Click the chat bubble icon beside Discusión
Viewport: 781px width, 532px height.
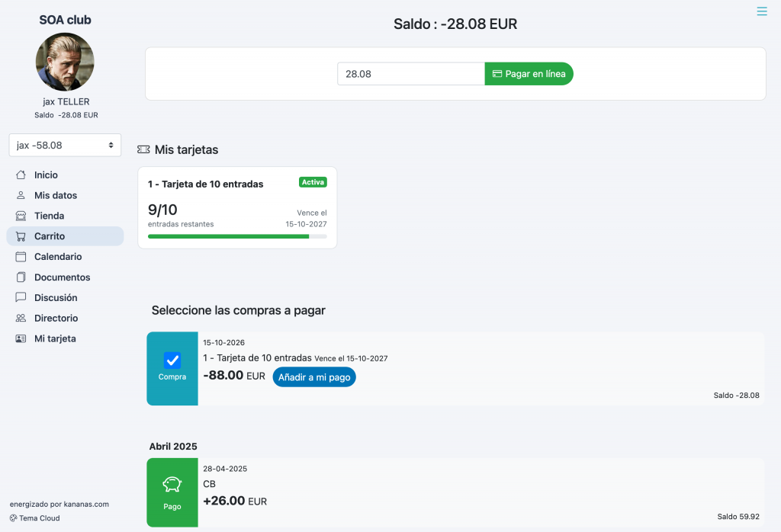click(21, 297)
